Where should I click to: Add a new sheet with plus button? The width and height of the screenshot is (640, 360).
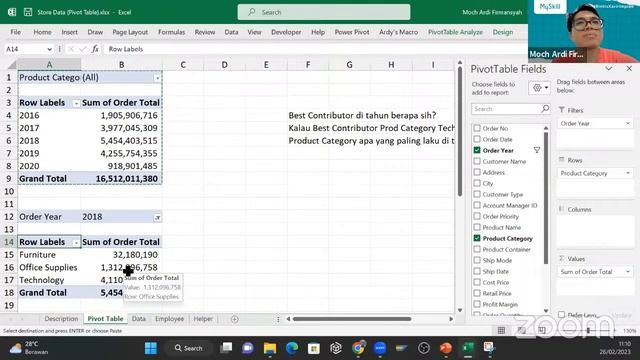[234, 319]
